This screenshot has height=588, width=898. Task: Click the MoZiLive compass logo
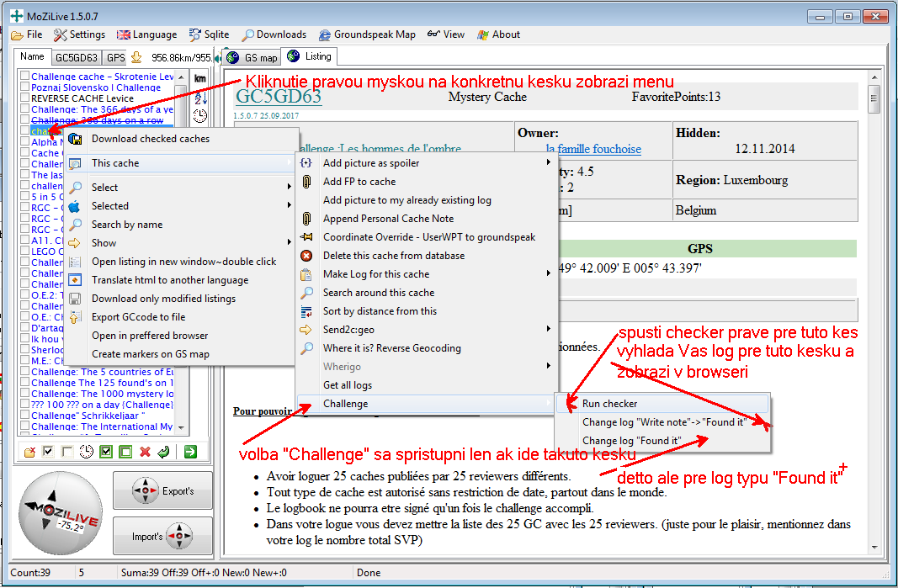pyautogui.click(x=61, y=514)
